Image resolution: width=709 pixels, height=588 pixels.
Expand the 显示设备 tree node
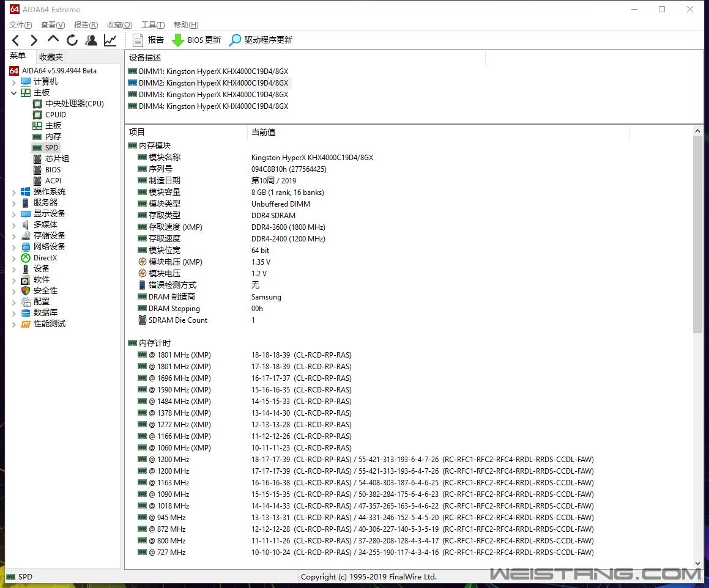[13, 214]
